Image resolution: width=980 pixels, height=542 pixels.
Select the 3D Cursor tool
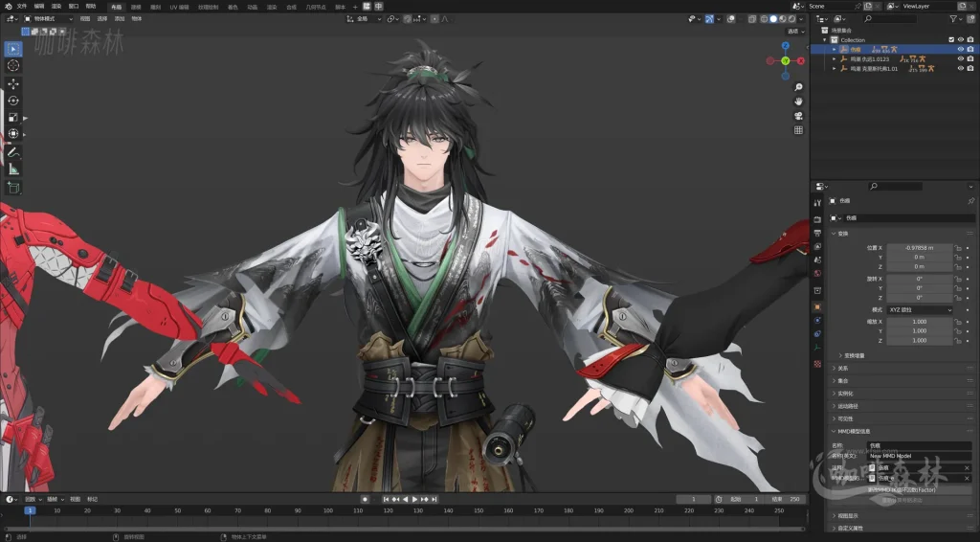click(13, 66)
